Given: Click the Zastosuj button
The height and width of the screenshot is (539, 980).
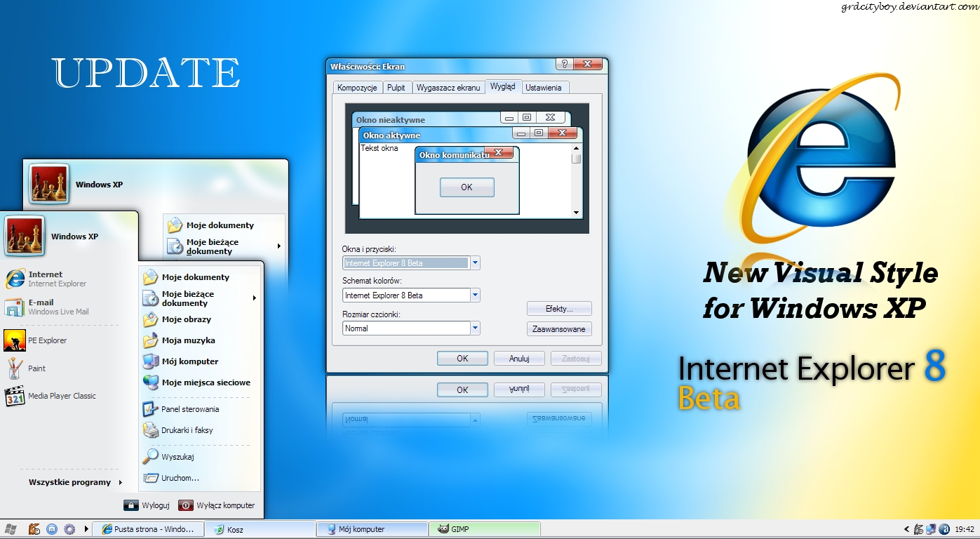Looking at the screenshot, I should (576, 359).
